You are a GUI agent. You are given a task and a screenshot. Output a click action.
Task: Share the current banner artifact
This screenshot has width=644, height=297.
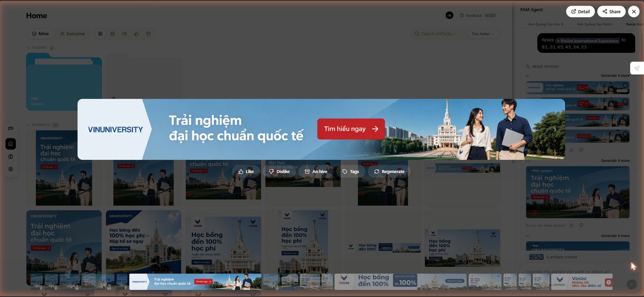pos(611,11)
